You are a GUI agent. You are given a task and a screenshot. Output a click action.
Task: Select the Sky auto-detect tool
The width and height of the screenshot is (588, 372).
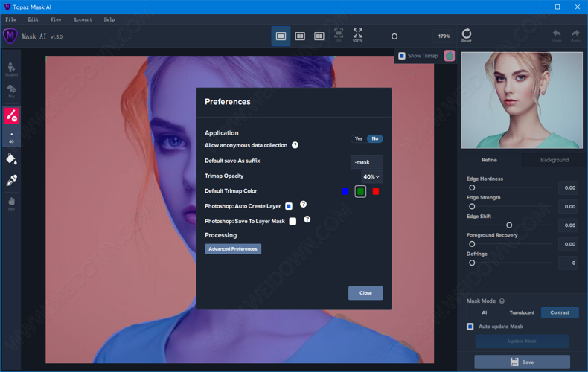point(11,91)
